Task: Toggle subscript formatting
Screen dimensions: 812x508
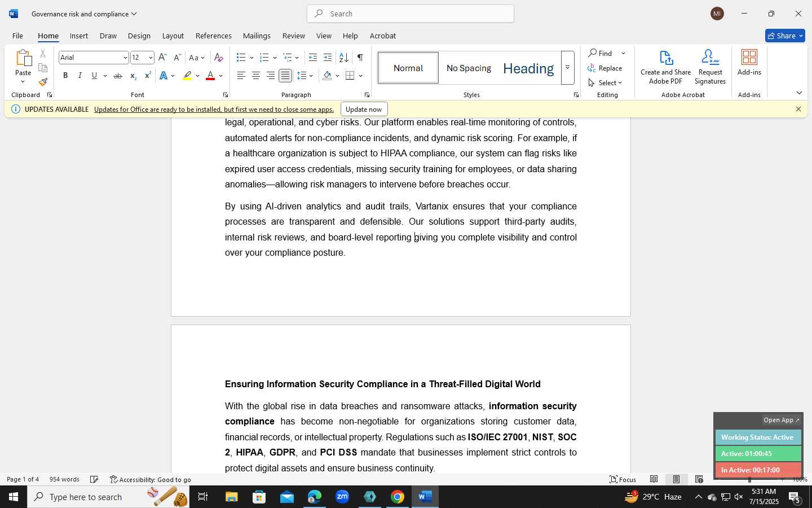Action: tap(133, 76)
